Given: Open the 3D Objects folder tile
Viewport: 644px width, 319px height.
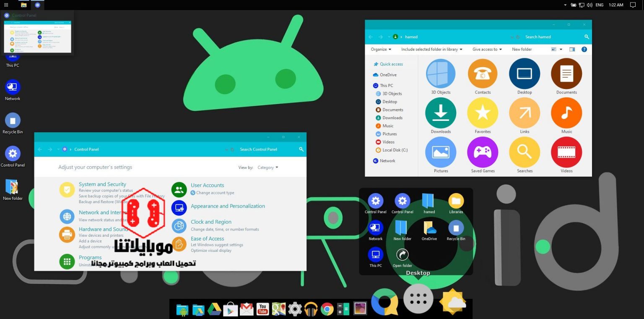Looking at the screenshot, I should [x=441, y=77].
